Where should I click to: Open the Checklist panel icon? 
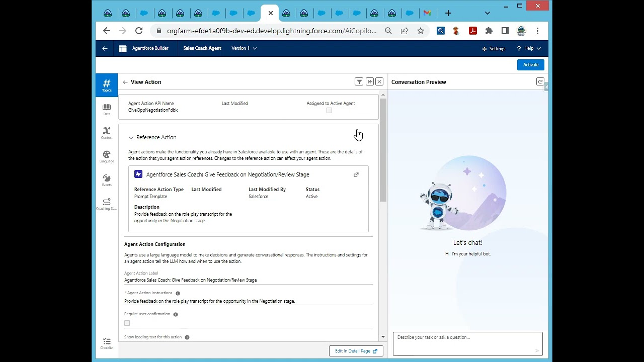coord(107,343)
